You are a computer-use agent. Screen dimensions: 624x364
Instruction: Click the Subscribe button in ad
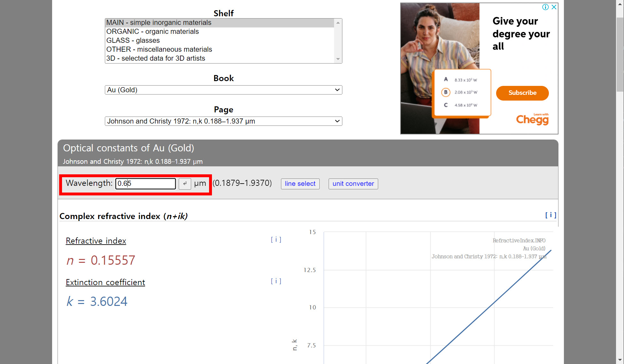click(522, 93)
